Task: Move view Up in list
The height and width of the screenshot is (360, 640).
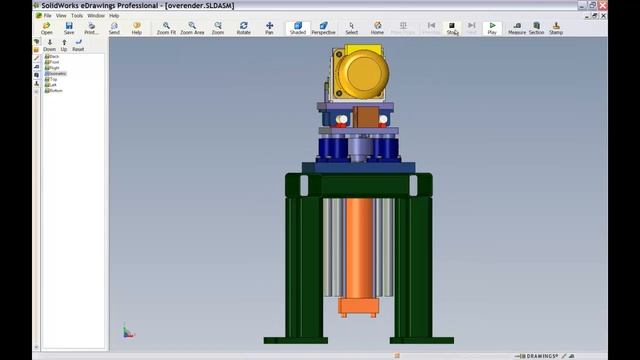Action: (x=64, y=45)
